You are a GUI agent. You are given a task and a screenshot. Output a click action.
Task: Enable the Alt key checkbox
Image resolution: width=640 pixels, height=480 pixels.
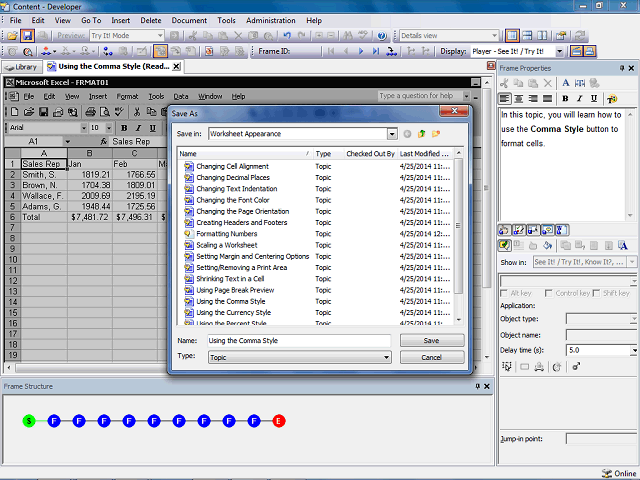(x=505, y=293)
